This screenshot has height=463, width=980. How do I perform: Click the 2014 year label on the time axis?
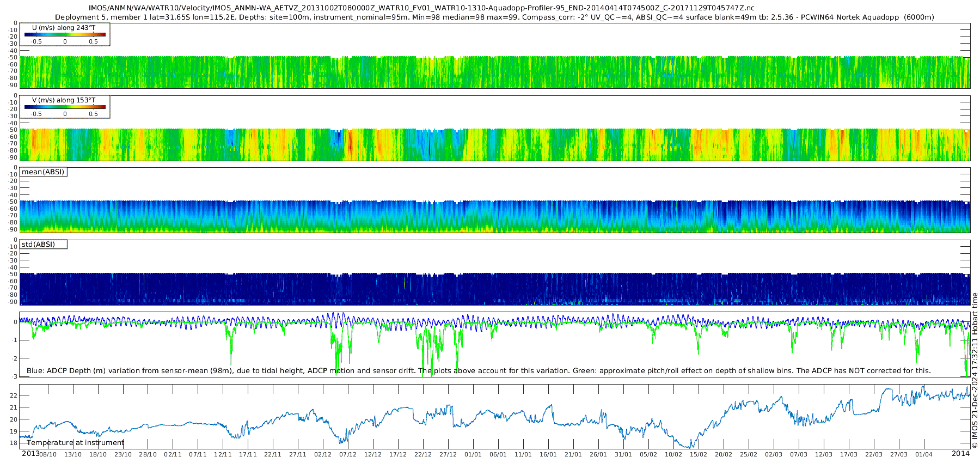tap(960, 454)
